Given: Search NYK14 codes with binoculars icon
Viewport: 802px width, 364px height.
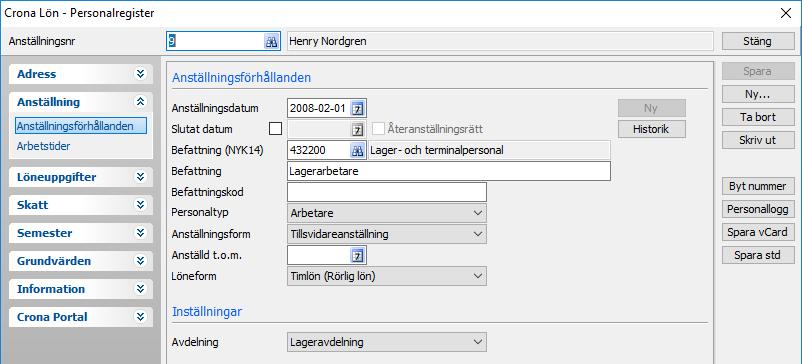Looking at the screenshot, I should click(x=357, y=150).
